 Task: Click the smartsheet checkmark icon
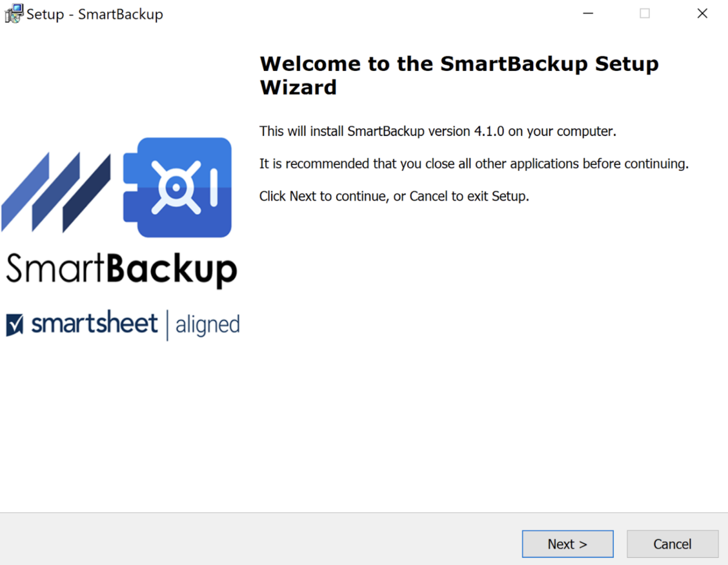(14, 324)
